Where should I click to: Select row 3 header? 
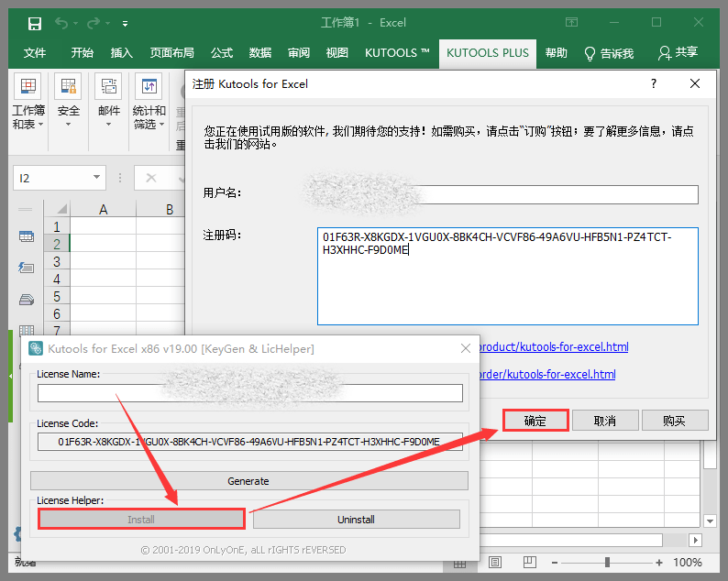tap(57, 262)
